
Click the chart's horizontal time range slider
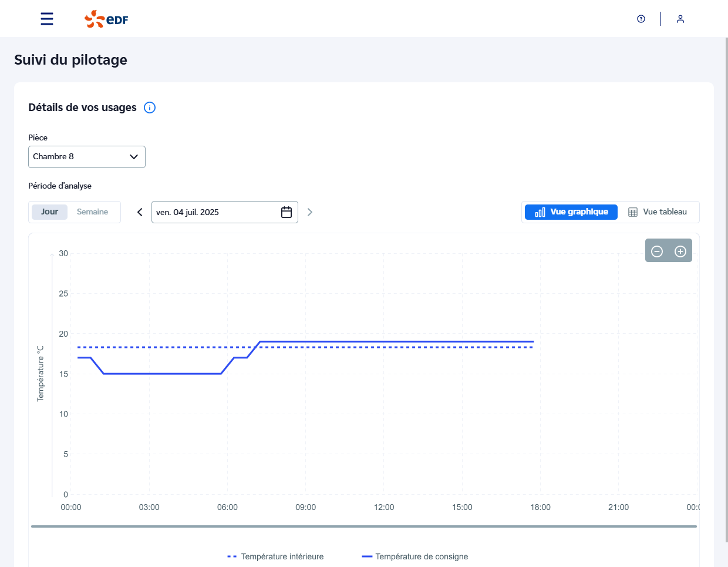363,526
